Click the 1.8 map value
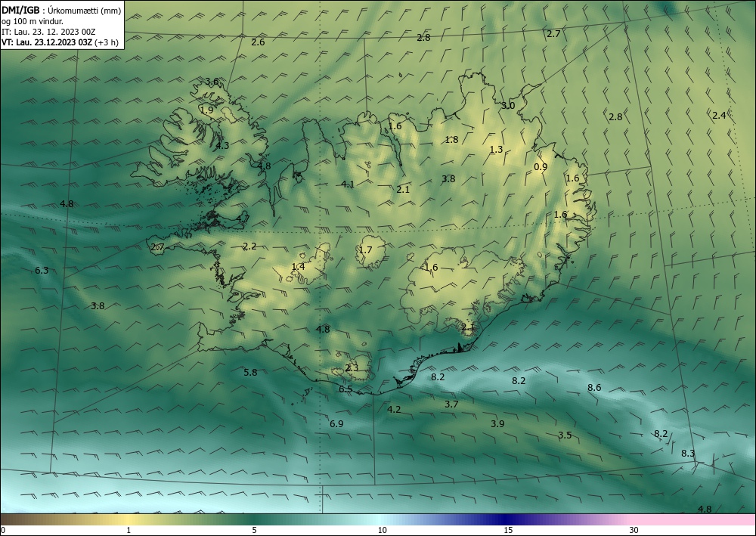The image size is (756, 536). coord(451,140)
